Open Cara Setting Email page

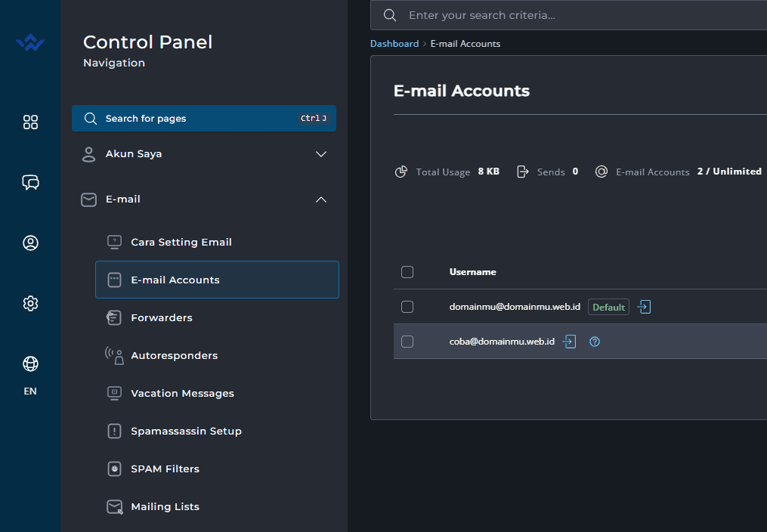217,242
